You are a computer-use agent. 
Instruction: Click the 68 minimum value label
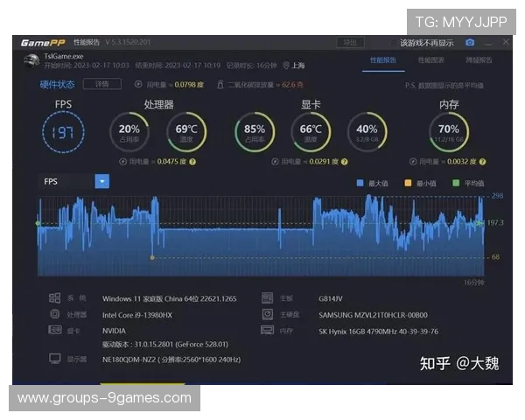495,257
